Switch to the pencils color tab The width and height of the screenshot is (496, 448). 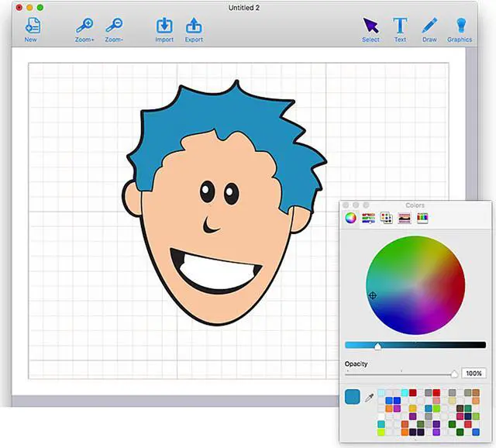[422, 219]
